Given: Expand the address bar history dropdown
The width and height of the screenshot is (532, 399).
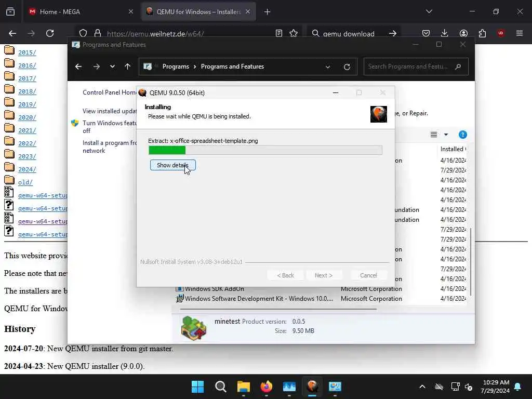Looking at the screenshot, I should (x=328, y=67).
